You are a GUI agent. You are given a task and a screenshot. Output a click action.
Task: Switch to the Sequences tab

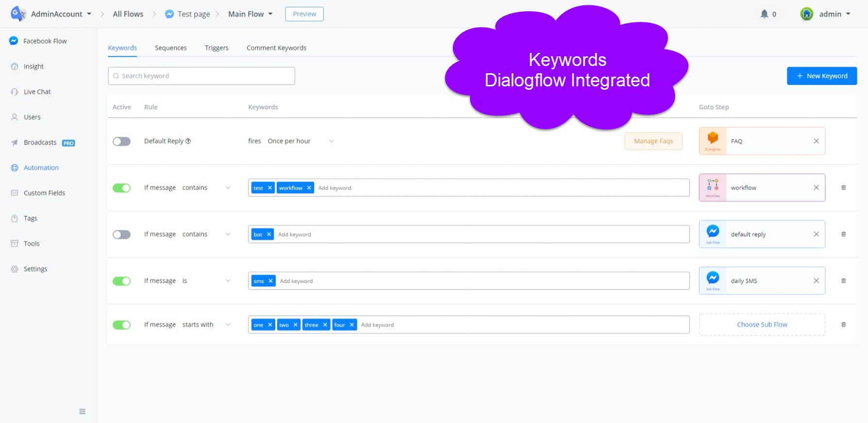pyautogui.click(x=170, y=48)
